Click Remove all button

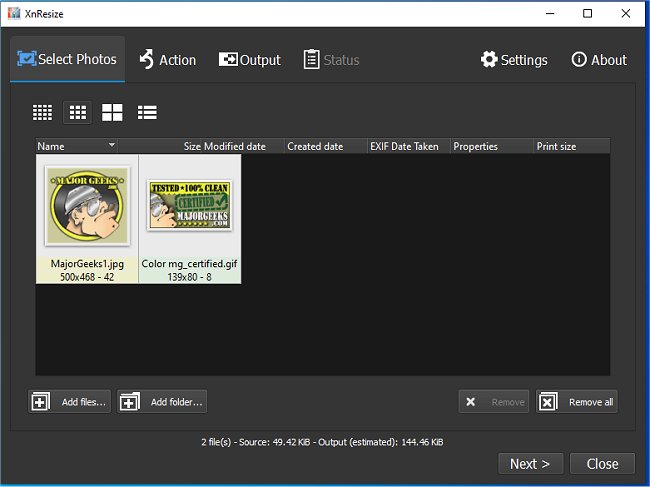tap(577, 402)
